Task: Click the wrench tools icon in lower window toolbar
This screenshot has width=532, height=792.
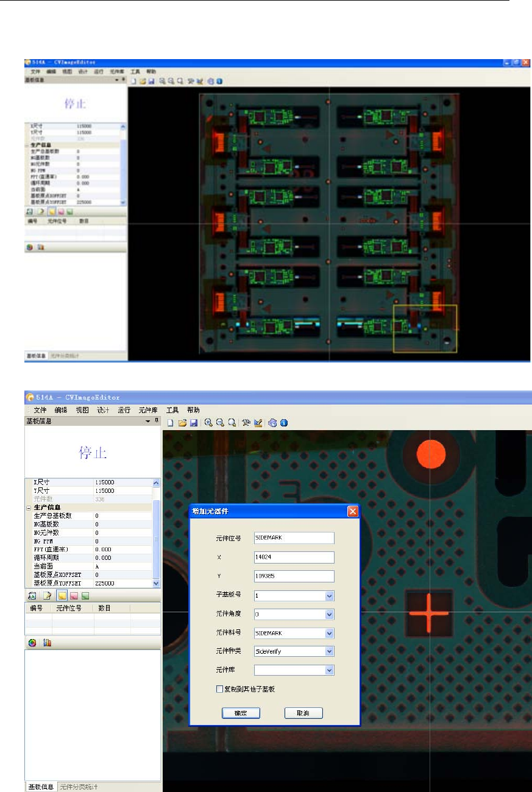Action: pos(247,423)
